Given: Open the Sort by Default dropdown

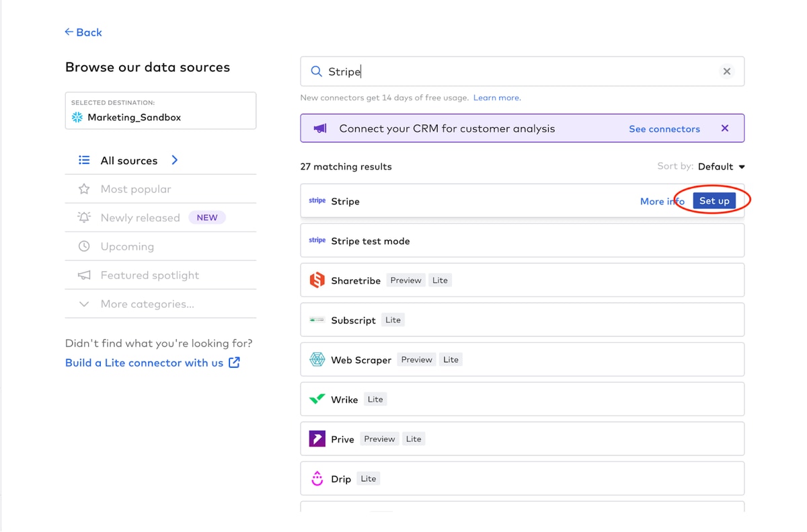Looking at the screenshot, I should [x=721, y=167].
